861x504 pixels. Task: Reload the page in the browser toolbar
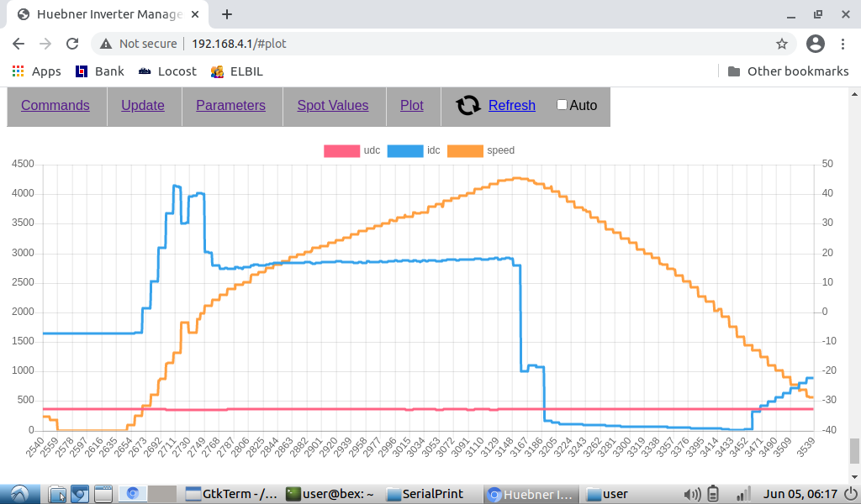(72, 44)
